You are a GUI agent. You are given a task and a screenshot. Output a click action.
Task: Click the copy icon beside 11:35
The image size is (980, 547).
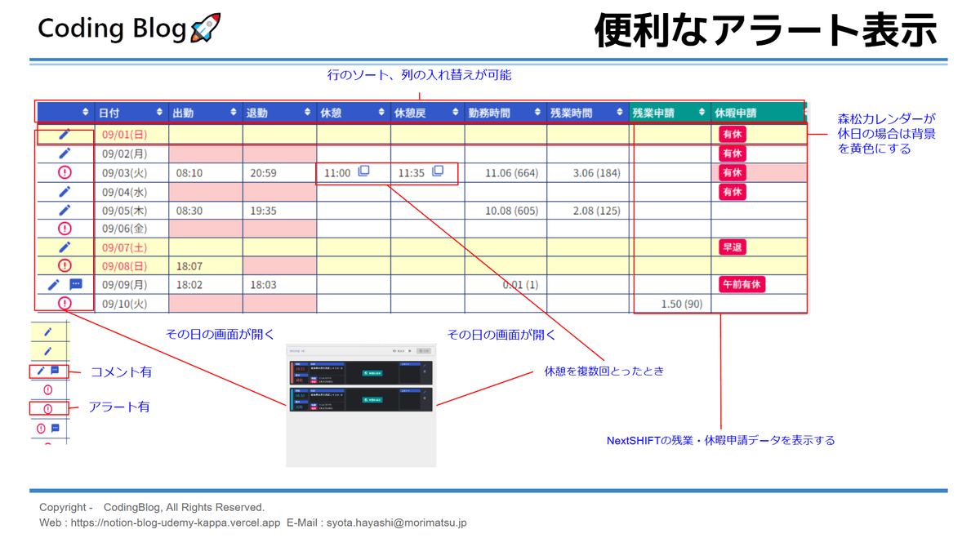pyautogui.click(x=438, y=171)
